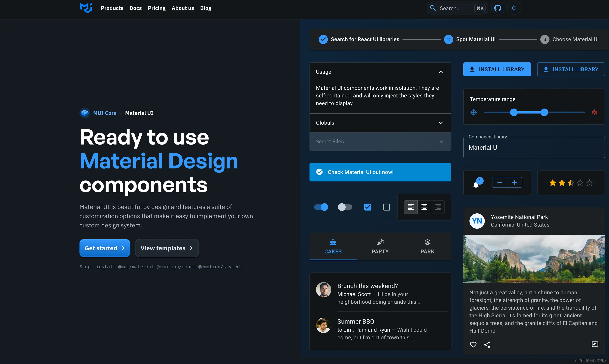Turn on the disabled gray switch

[345, 207]
